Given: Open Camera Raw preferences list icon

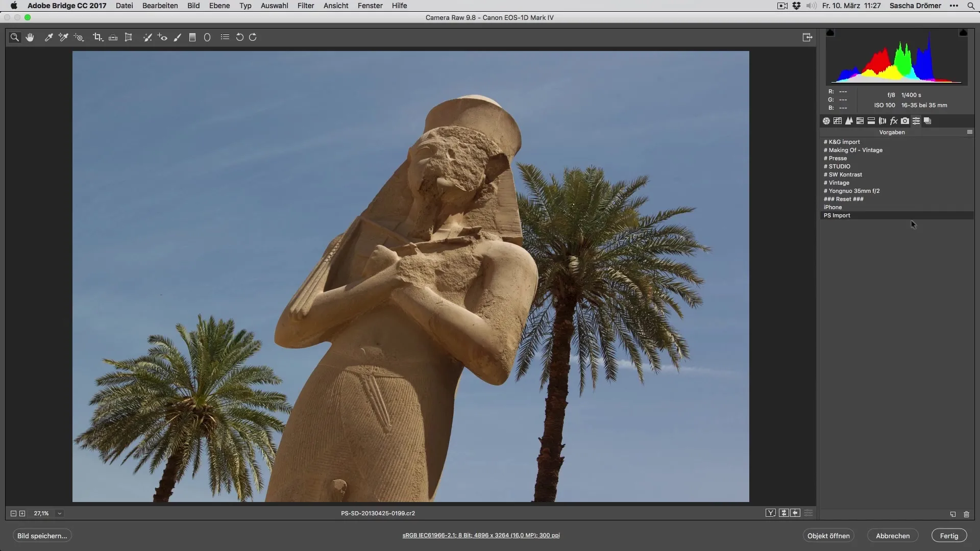Looking at the screenshot, I should 225,37.
